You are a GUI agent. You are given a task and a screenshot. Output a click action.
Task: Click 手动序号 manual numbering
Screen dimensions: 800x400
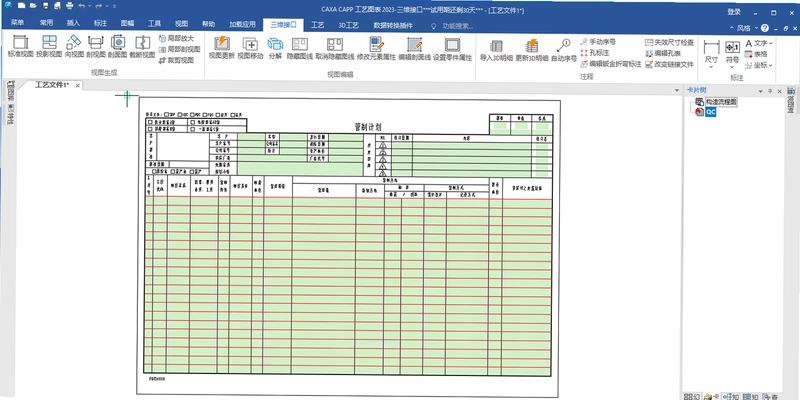598,42
